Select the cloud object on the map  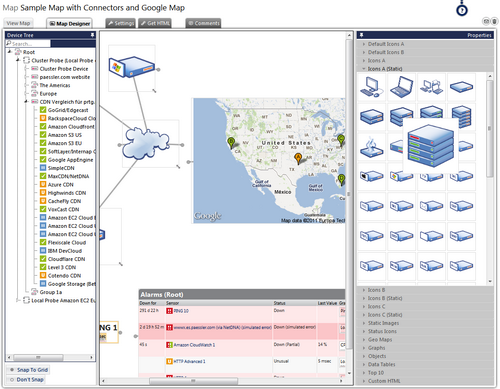coord(145,143)
